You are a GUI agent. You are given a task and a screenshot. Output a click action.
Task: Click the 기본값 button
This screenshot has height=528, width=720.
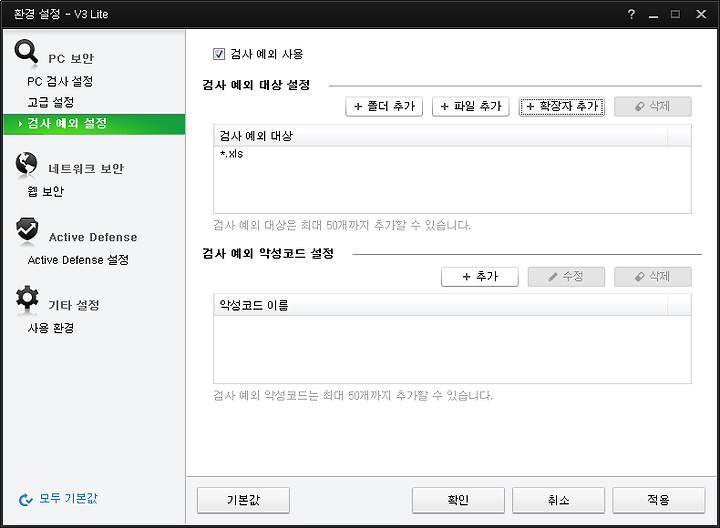(243, 500)
